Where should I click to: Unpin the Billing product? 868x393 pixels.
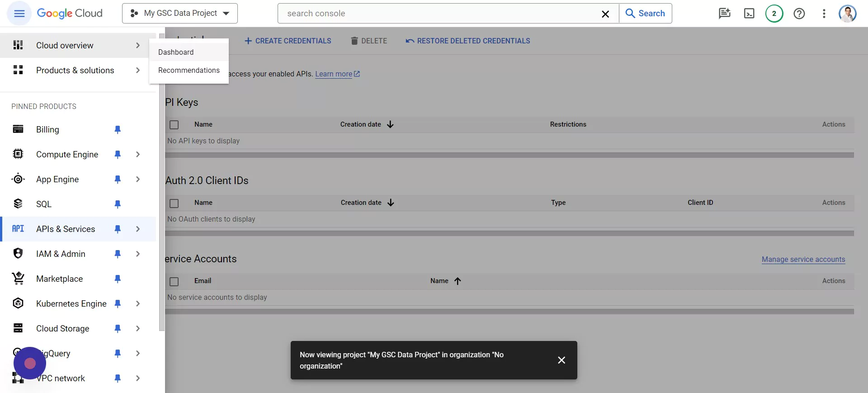pos(118,130)
